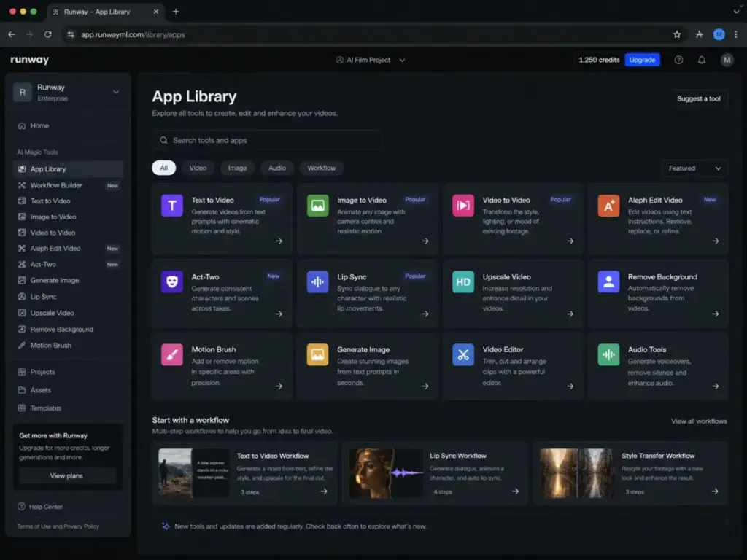Viewport: 747px width, 560px height.
Task: Open the Help Center link
Action: pos(41,507)
